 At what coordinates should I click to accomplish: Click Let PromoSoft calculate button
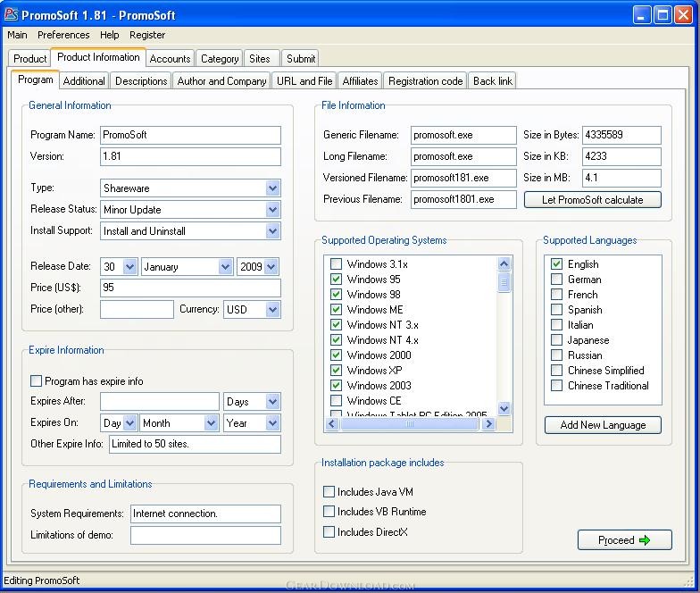(x=592, y=200)
